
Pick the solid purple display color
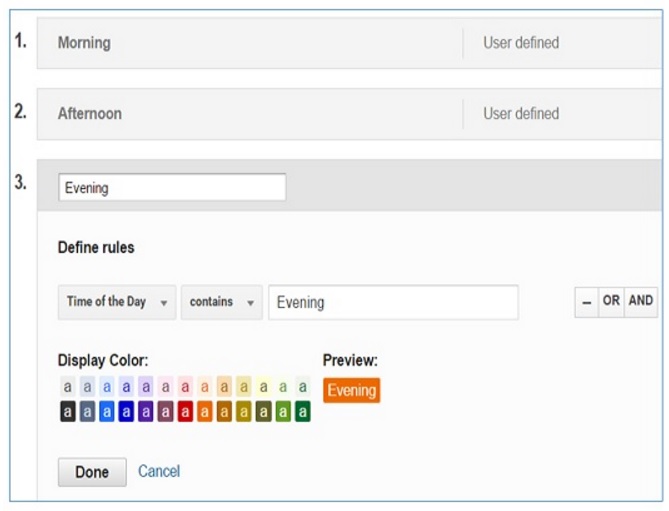click(x=146, y=411)
